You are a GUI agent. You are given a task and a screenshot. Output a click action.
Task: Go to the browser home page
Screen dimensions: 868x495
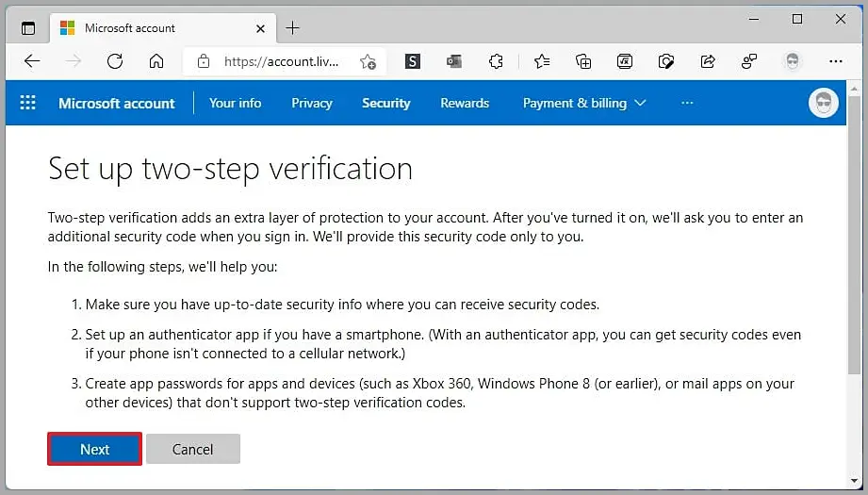[156, 61]
